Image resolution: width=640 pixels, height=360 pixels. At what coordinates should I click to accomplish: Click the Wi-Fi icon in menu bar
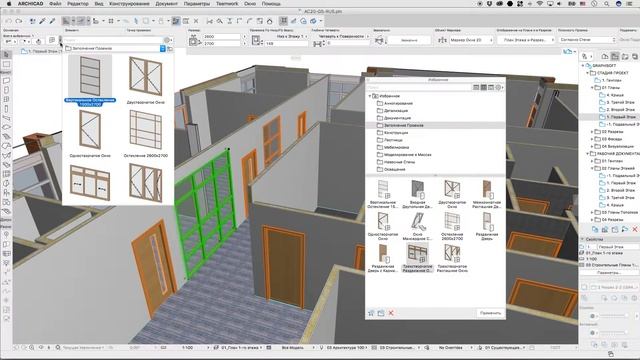click(540, 3)
